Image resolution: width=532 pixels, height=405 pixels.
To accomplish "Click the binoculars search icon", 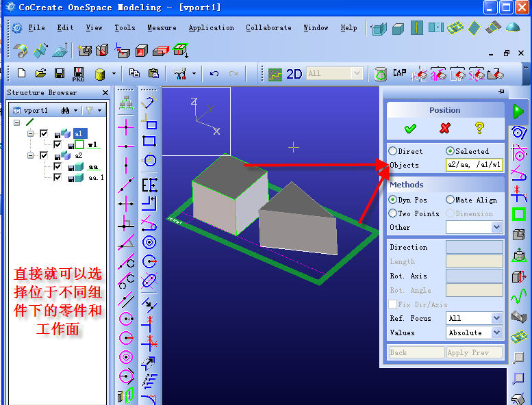I will [x=66, y=110].
